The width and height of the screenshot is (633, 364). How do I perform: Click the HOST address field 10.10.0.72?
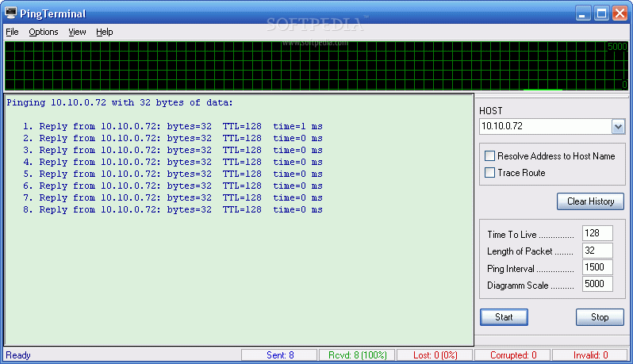click(546, 126)
